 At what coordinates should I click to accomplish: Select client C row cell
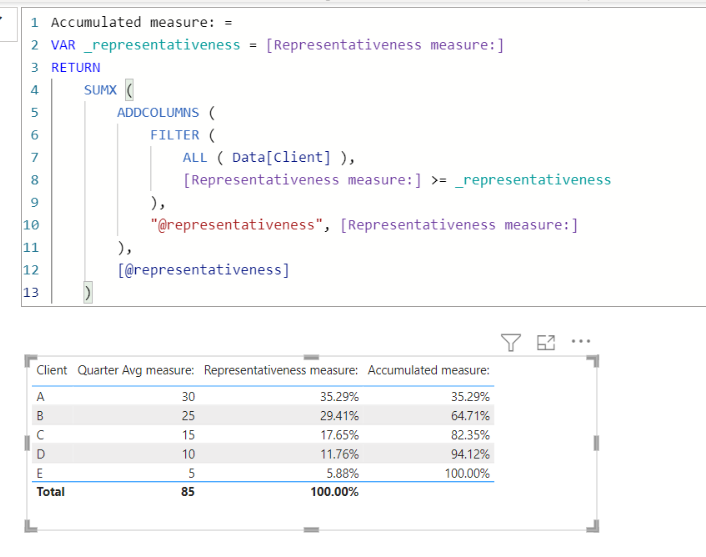[x=40, y=435]
